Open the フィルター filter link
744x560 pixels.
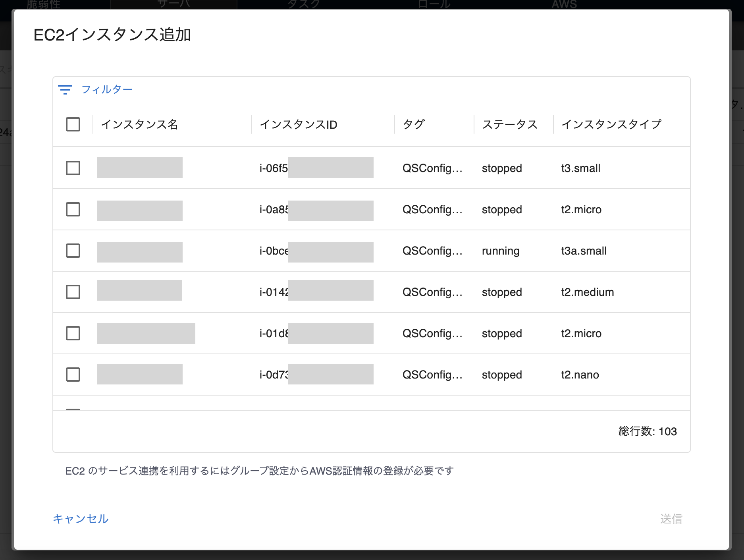(x=107, y=89)
